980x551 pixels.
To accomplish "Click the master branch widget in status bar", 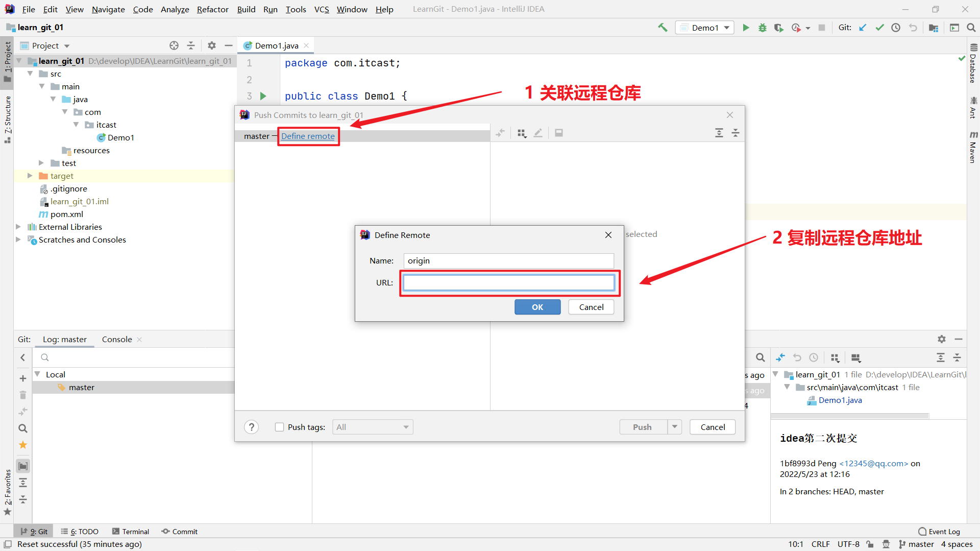I will click(x=917, y=544).
